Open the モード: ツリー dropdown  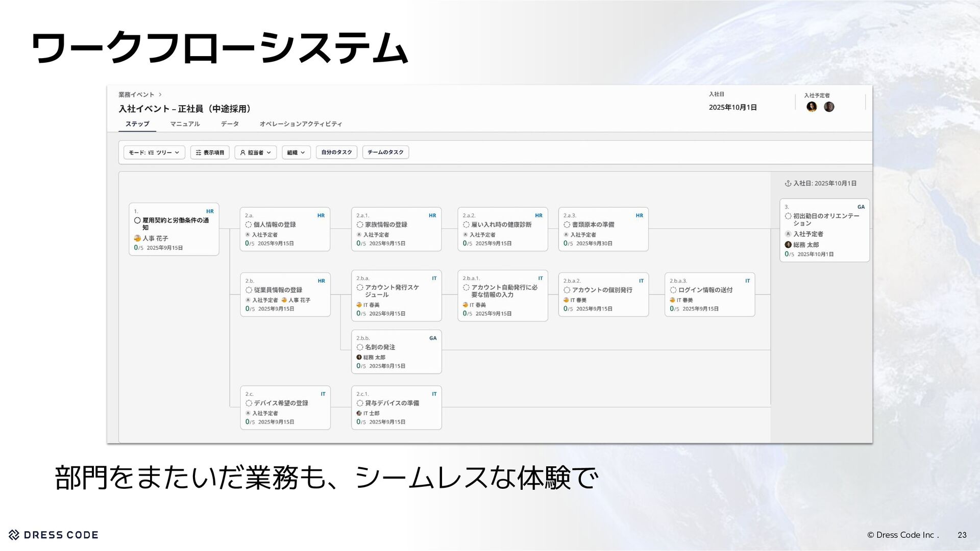point(154,153)
